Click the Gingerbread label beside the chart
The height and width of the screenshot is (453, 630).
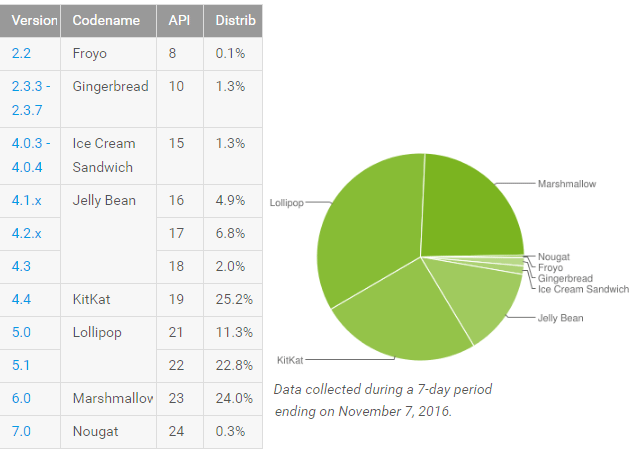click(x=564, y=278)
